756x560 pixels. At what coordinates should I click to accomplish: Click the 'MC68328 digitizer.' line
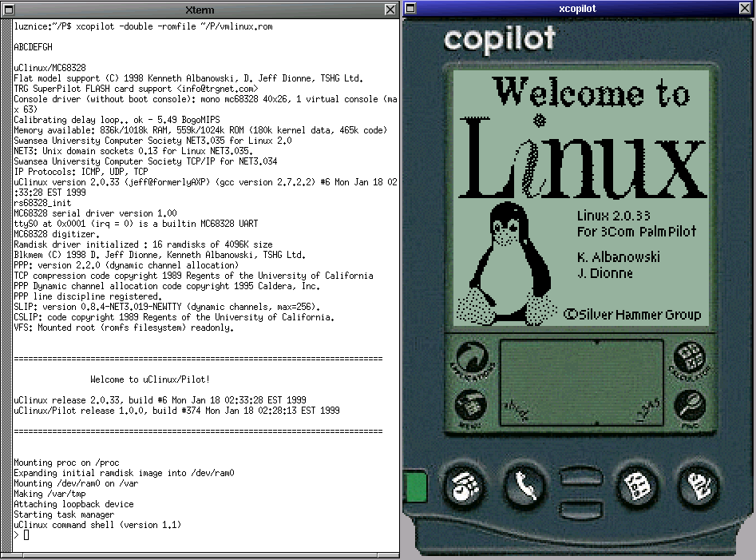57,234
